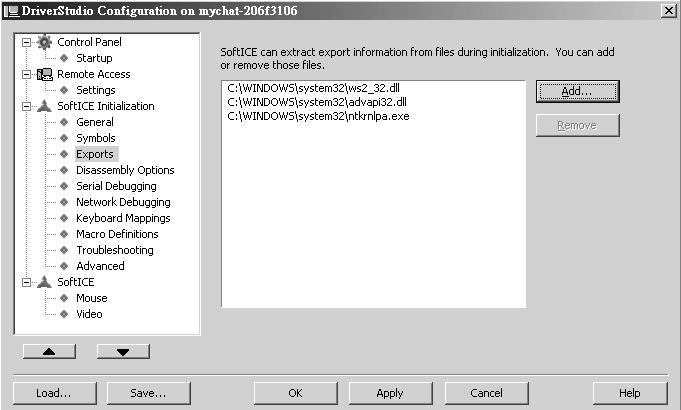Click the Remove button
Image resolution: width=681 pixels, height=410 pixels.
point(577,126)
